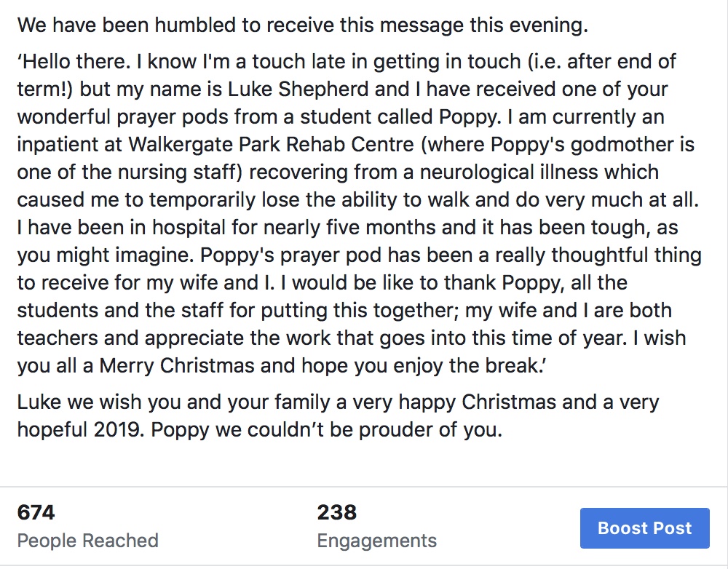
Task: Open the 238 engagements number
Action: pos(337,513)
